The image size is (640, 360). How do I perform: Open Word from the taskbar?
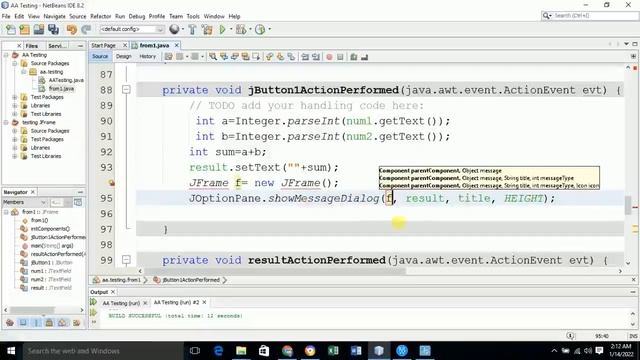tap(356, 351)
